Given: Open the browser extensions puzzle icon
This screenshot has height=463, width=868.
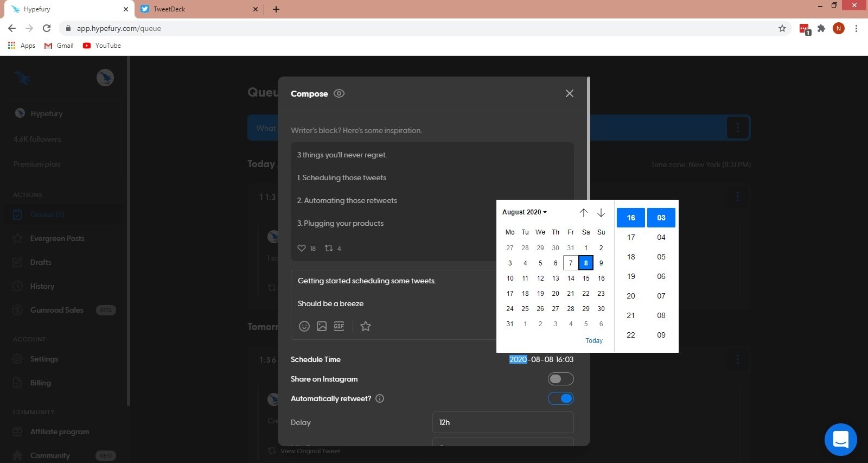Looking at the screenshot, I should 821,28.
